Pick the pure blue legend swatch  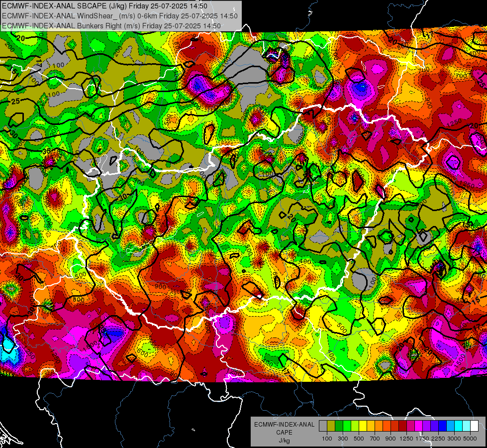[442, 426]
